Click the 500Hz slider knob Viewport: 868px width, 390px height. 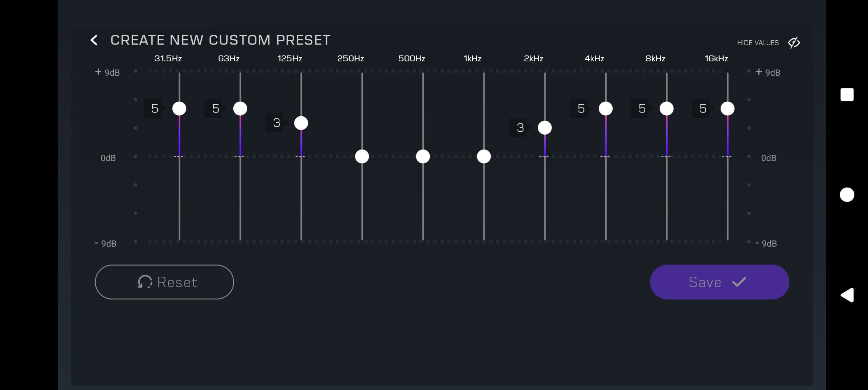[x=423, y=156]
